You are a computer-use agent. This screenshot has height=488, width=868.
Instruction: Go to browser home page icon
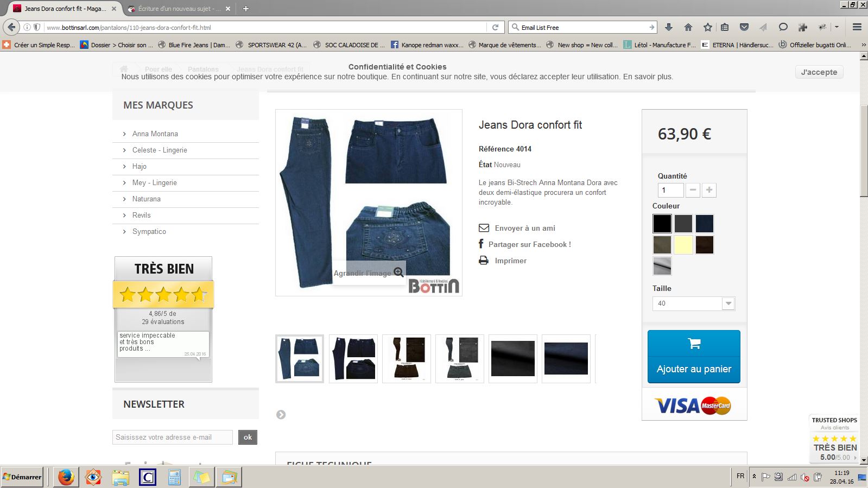pos(688,27)
